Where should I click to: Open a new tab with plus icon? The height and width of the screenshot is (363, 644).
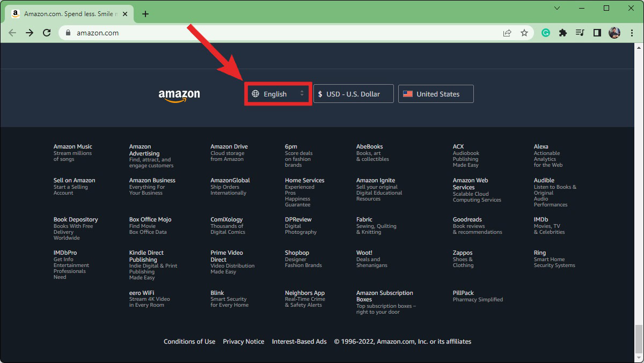coord(145,14)
